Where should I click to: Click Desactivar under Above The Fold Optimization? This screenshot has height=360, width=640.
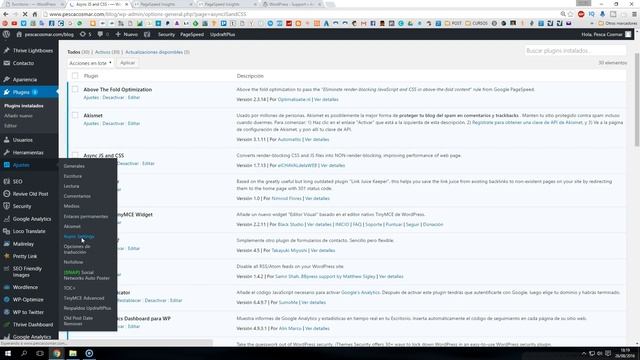point(113,98)
